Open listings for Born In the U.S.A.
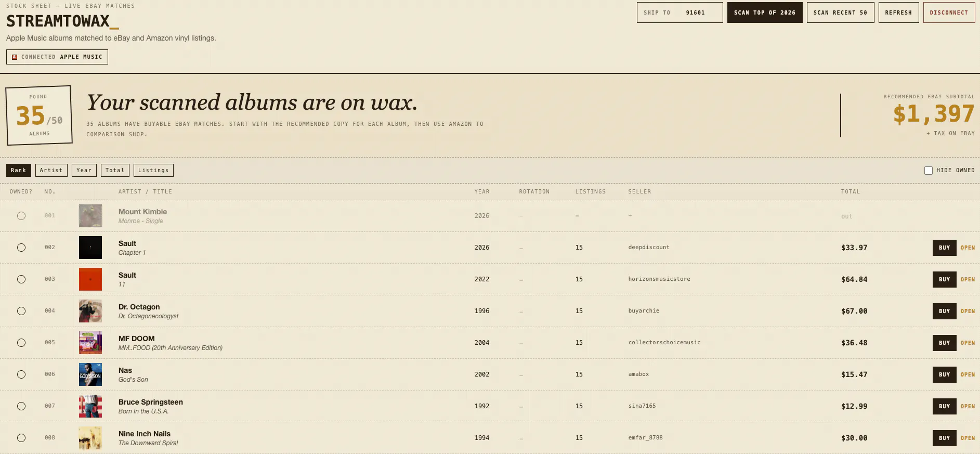Screen dimensions: 980x454 pyautogui.click(x=968, y=406)
